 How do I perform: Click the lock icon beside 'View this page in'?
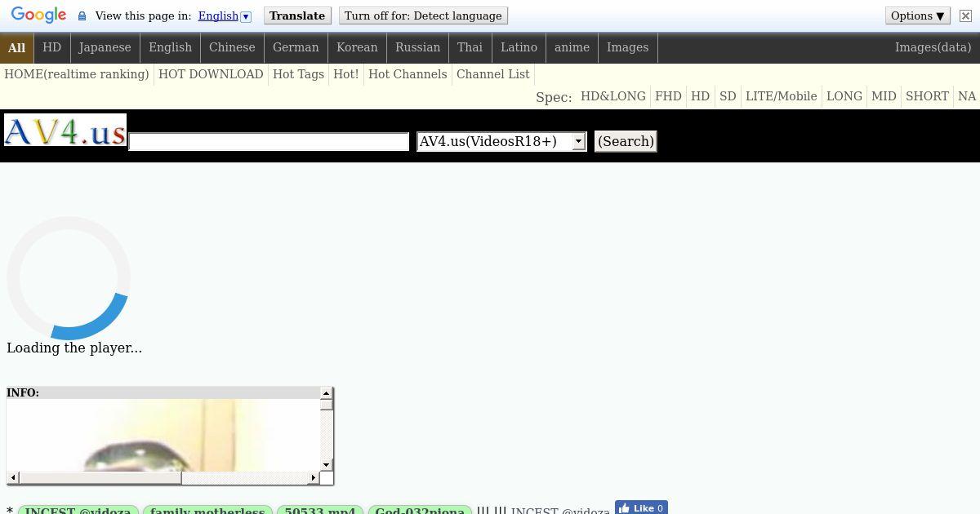[x=82, y=16]
